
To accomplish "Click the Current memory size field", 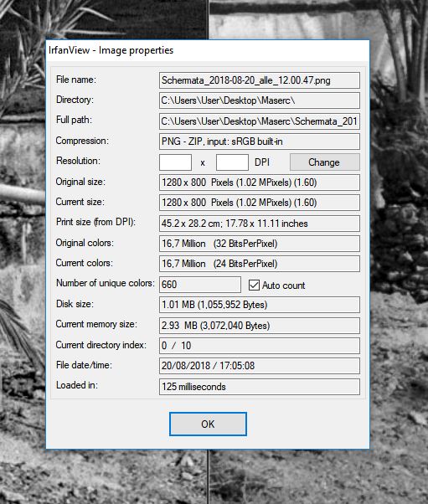I will pyautogui.click(x=260, y=326).
